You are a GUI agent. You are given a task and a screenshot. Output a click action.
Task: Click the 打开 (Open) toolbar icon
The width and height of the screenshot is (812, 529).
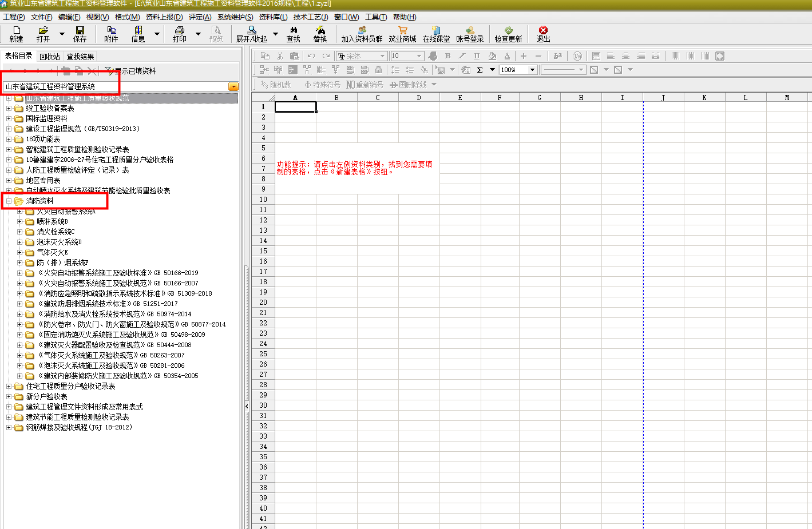(43, 34)
